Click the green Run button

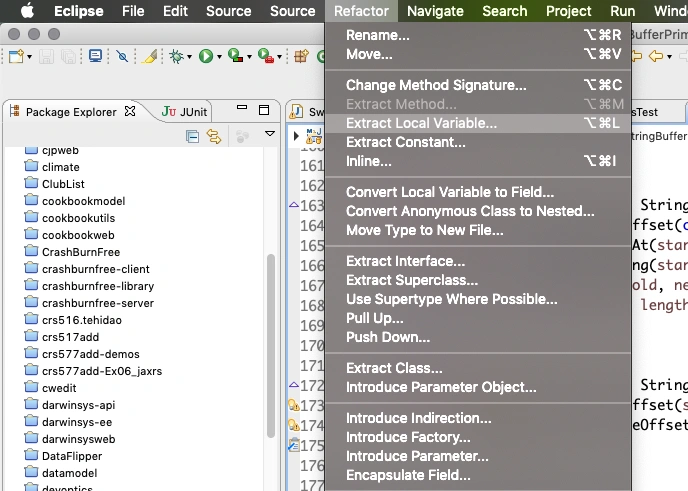pos(206,56)
